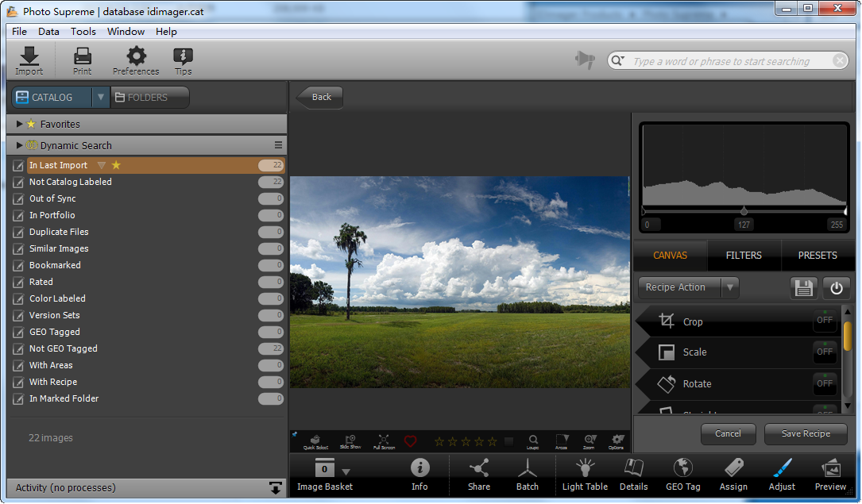The height and width of the screenshot is (504, 862).
Task: Click the Adjust brush icon
Action: (x=782, y=474)
